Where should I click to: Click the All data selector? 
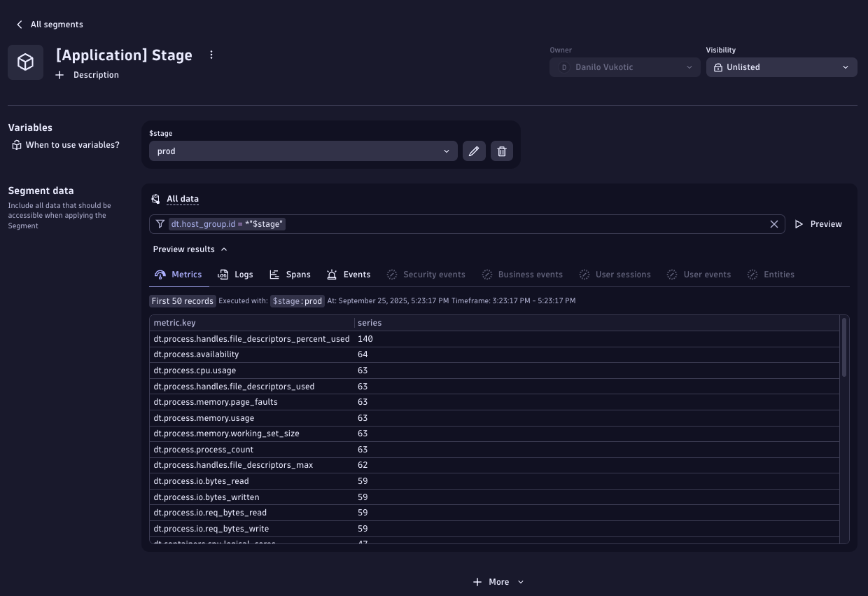pyautogui.click(x=182, y=200)
